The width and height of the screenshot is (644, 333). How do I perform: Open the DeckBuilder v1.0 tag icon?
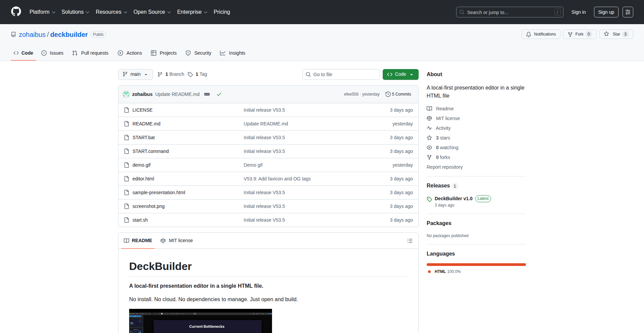pyautogui.click(x=429, y=199)
